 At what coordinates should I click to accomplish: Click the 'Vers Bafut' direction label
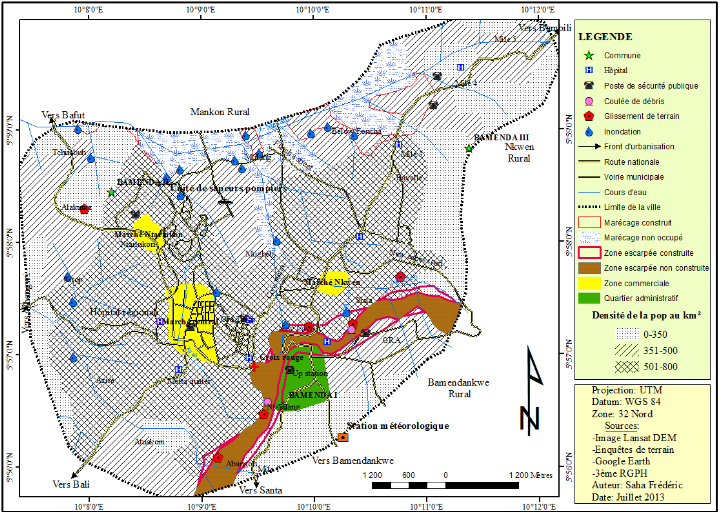63,115
